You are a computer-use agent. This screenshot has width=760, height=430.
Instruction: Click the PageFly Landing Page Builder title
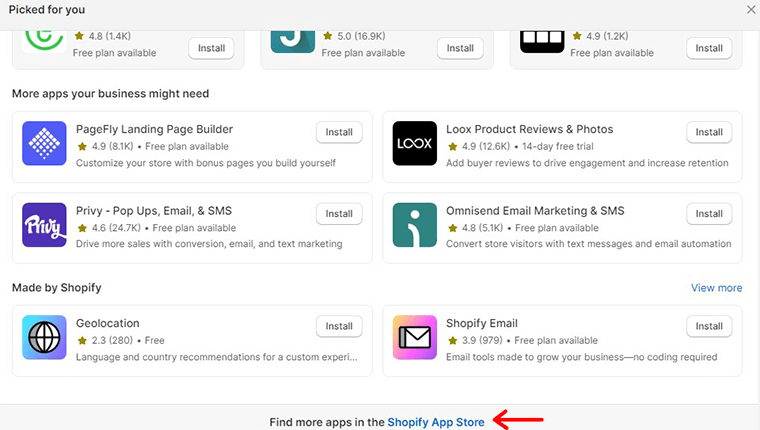154,129
